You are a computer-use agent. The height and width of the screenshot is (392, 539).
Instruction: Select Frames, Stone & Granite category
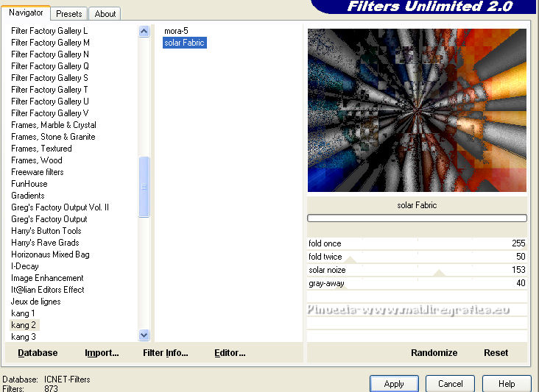click(53, 137)
